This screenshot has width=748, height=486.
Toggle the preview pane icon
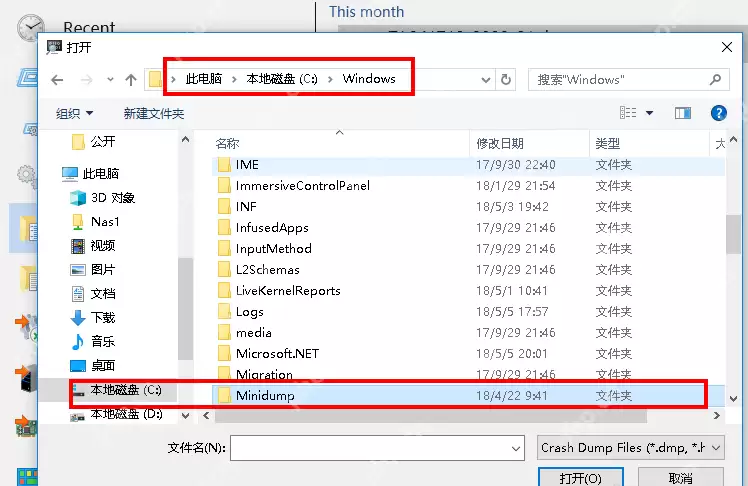[x=683, y=113]
